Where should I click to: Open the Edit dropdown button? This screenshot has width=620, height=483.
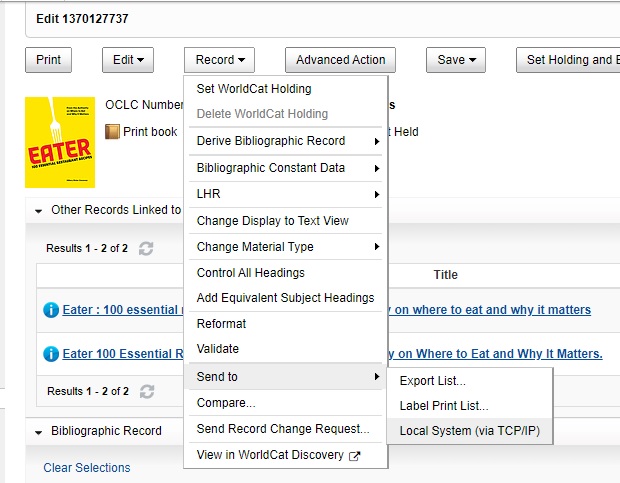[128, 60]
